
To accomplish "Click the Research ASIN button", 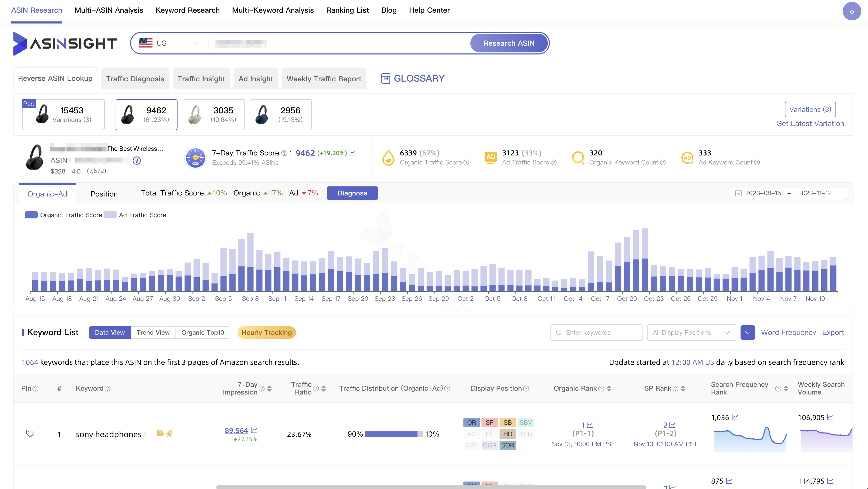I will pos(509,43).
